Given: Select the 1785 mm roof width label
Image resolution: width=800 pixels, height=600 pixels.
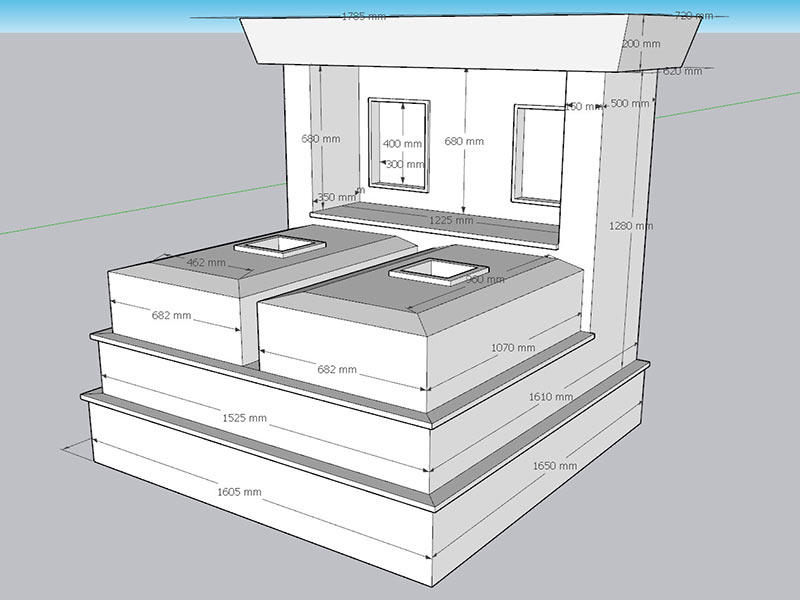Looking at the screenshot, I should coord(364,16).
